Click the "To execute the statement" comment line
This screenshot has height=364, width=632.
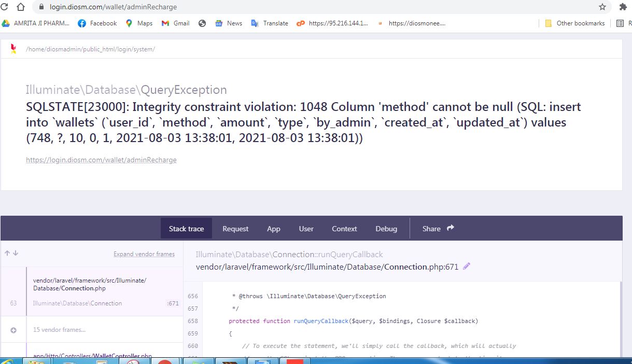click(x=378, y=346)
